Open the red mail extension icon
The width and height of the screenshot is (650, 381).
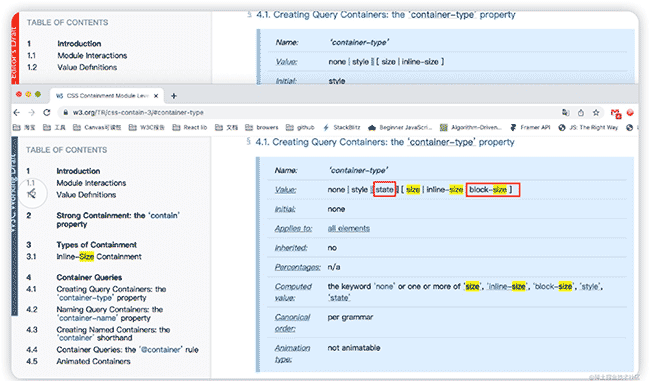(x=616, y=113)
